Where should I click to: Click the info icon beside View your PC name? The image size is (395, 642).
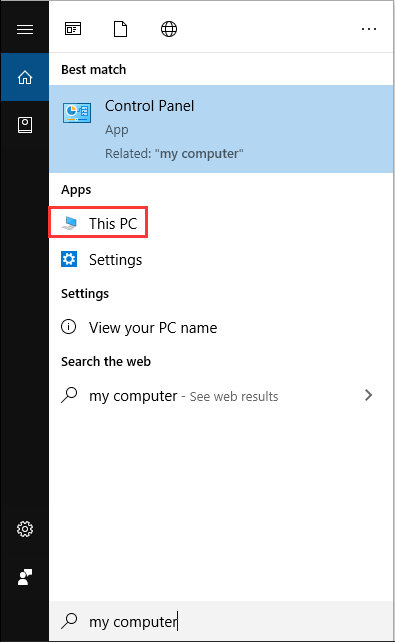tap(68, 327)
